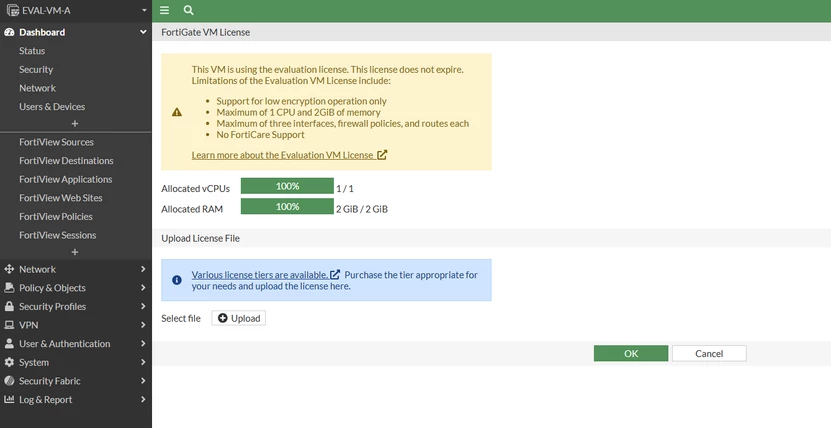Expand the Network menu chevron
831x428 pixels.
[x=143, y=269]
